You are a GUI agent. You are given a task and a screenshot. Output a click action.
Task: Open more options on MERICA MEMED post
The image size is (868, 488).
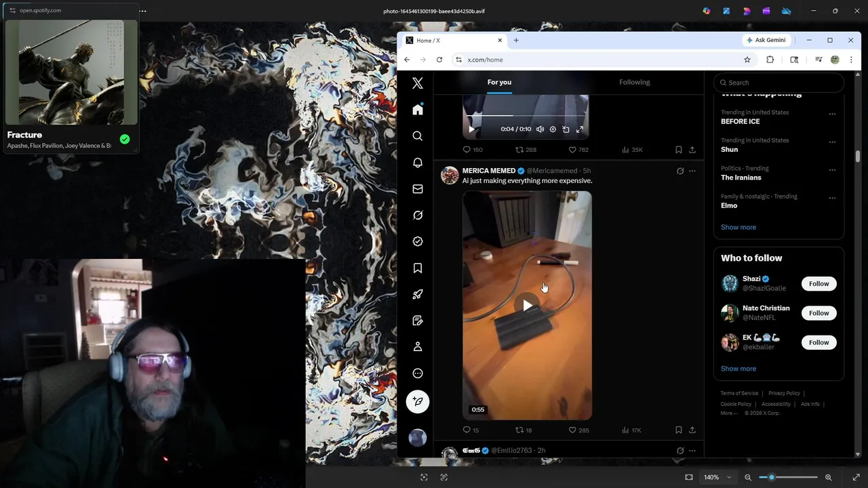coord(692,171)
